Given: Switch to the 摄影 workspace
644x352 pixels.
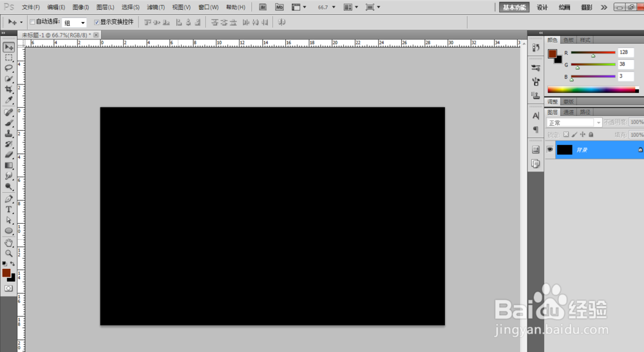Looking at the screenshot, I should [587, 7].
